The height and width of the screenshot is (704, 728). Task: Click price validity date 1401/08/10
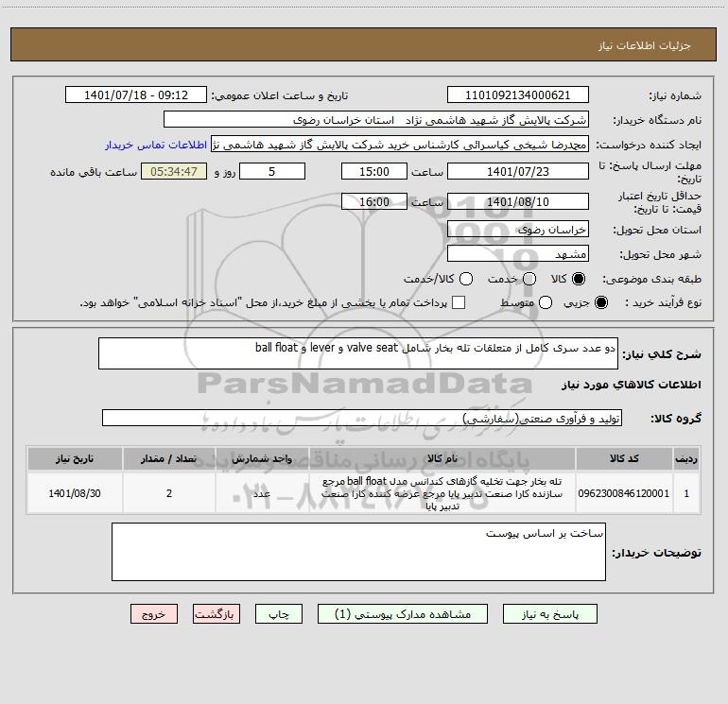coord(518,202)
